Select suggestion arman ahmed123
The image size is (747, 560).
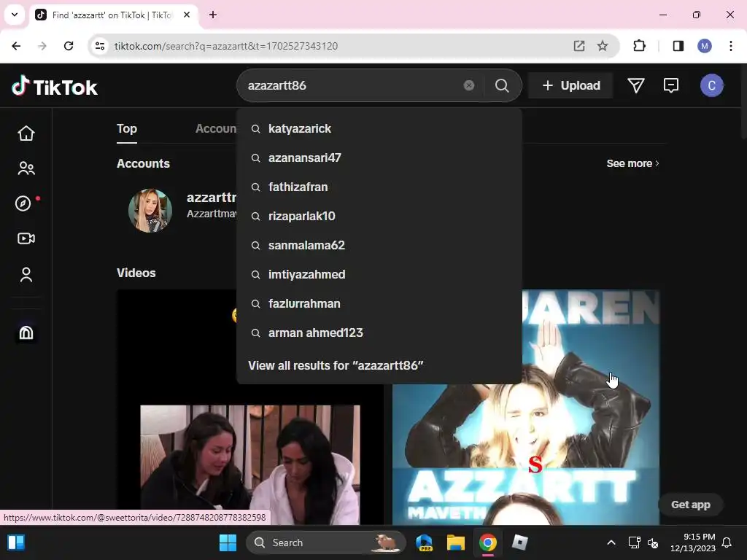tap(379, 332)
